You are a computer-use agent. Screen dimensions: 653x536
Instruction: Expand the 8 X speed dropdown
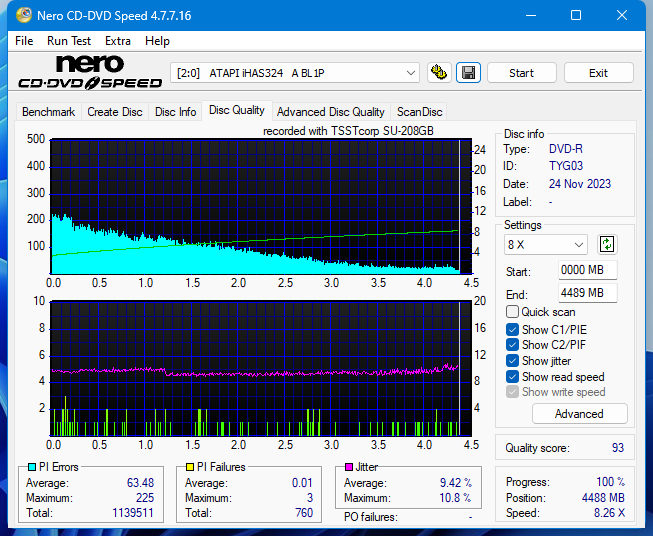coord(546,244)
